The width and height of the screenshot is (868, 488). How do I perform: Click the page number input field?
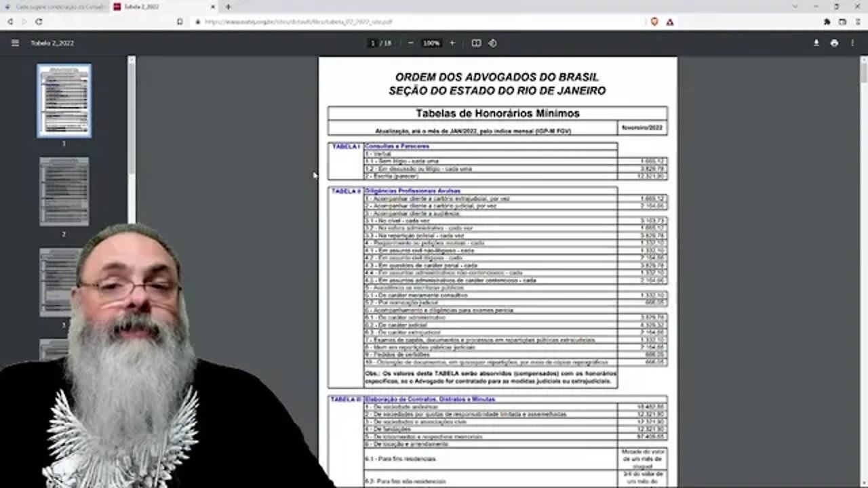[x=372, y=43]
